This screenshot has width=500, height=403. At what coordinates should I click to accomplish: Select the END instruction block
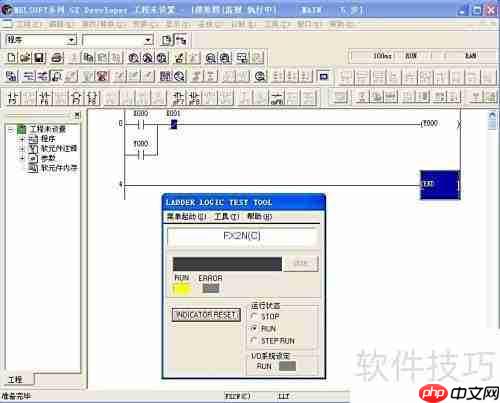(440, 185)
